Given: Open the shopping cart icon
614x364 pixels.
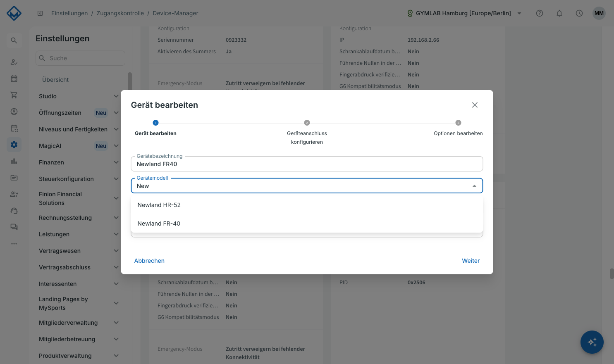Looking at the screenshot, I should coord(14,95).
